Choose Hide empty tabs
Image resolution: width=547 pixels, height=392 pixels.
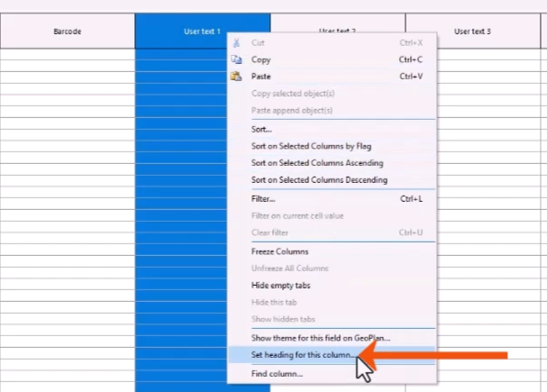(x=332, y=286)
